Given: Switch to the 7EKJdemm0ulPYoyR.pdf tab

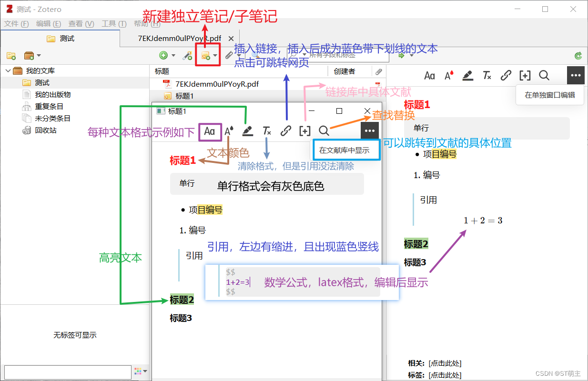Looking at the screenshot, I should point(179,39).
